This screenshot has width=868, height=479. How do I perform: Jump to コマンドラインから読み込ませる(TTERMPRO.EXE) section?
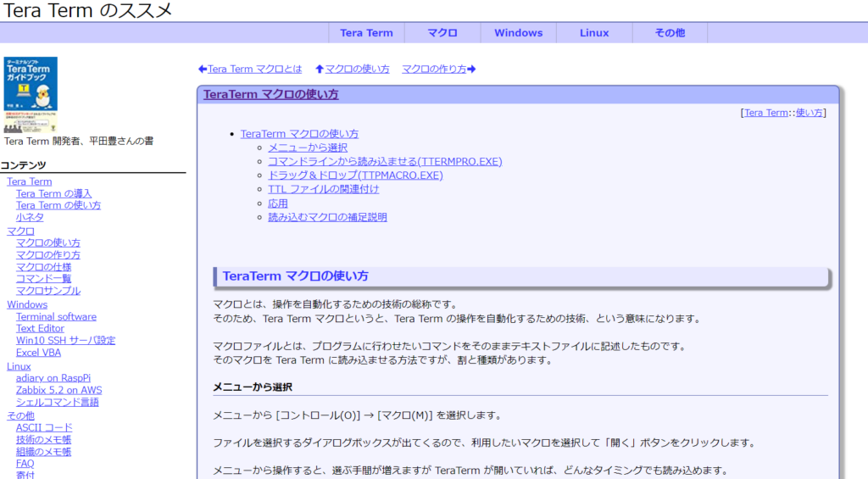[x=386, y=161]
